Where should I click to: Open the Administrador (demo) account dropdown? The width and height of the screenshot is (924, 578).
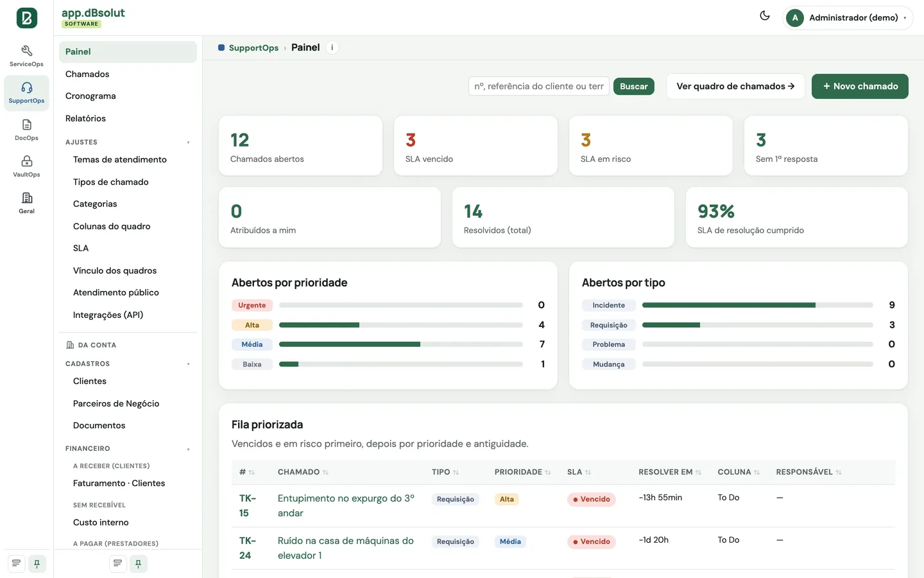(x=848, y=18)
